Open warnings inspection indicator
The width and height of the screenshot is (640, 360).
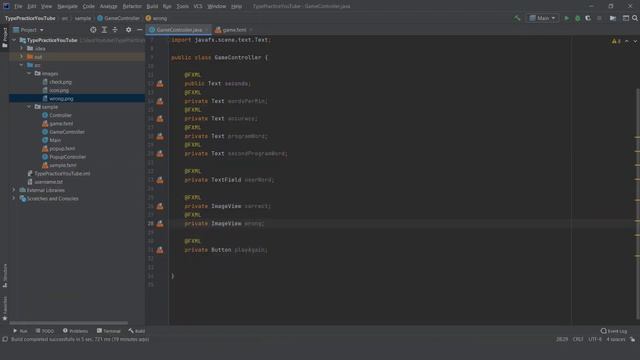point(616,41)
